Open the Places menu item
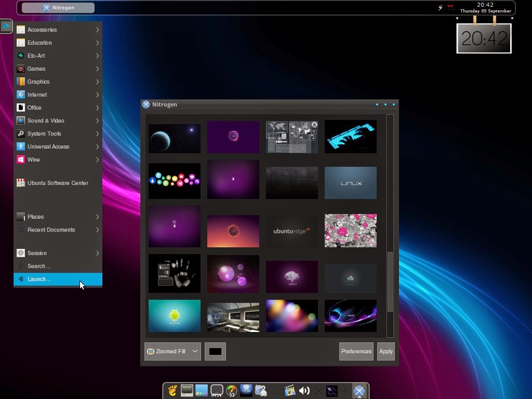Viewport: 532px width, 399px height. click(x=58, y=217)
